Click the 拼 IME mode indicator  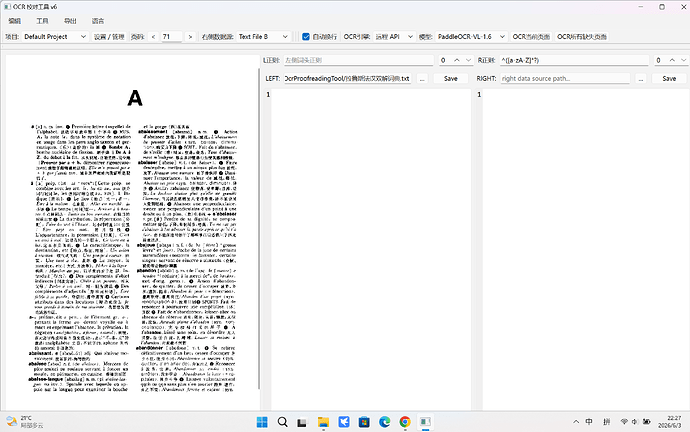coord(607,422)
